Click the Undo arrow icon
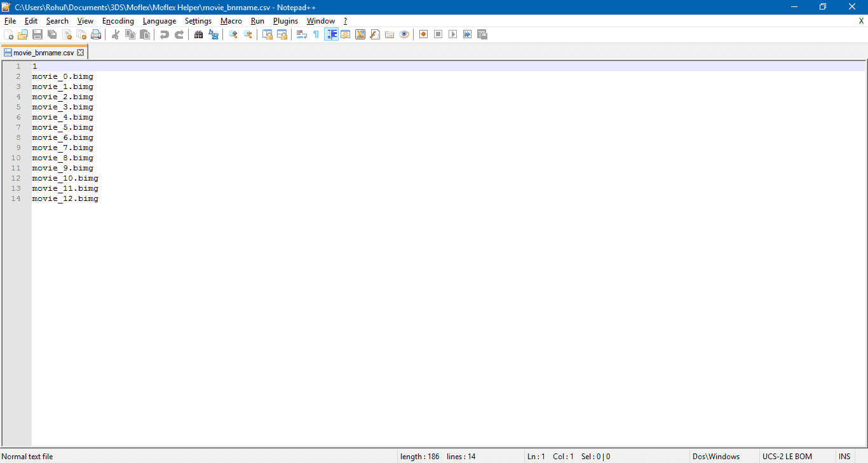 (x=165, y=34)
